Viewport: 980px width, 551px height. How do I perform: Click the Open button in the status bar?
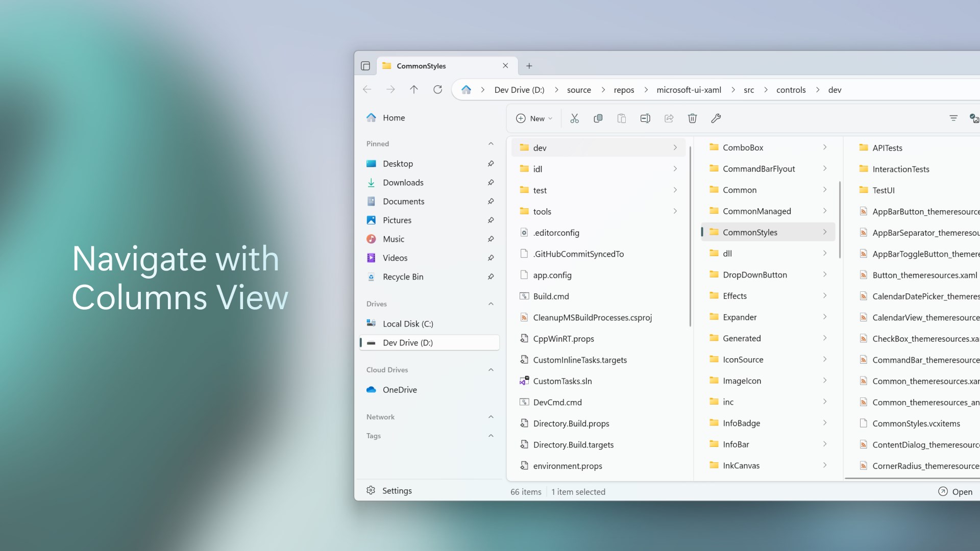[x=957, y=491]
